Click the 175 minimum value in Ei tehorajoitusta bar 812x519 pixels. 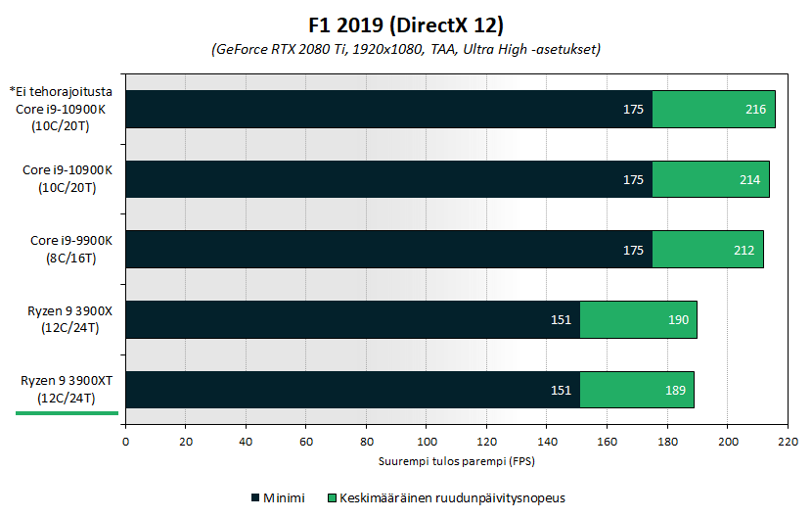coord(633,110)
